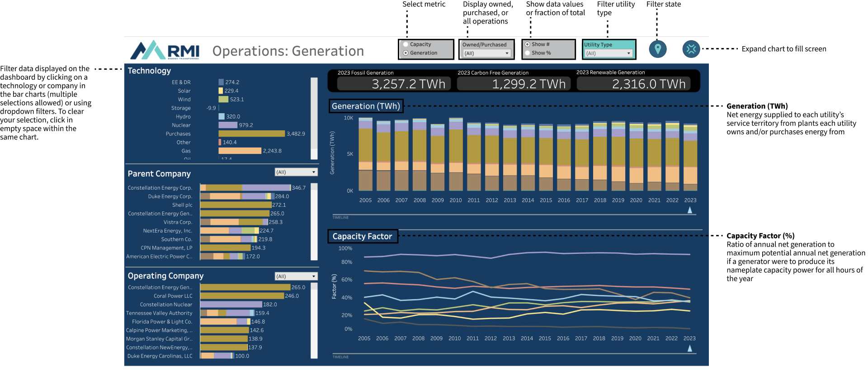Click the round collapse arrows icon

tap(691, 49)
